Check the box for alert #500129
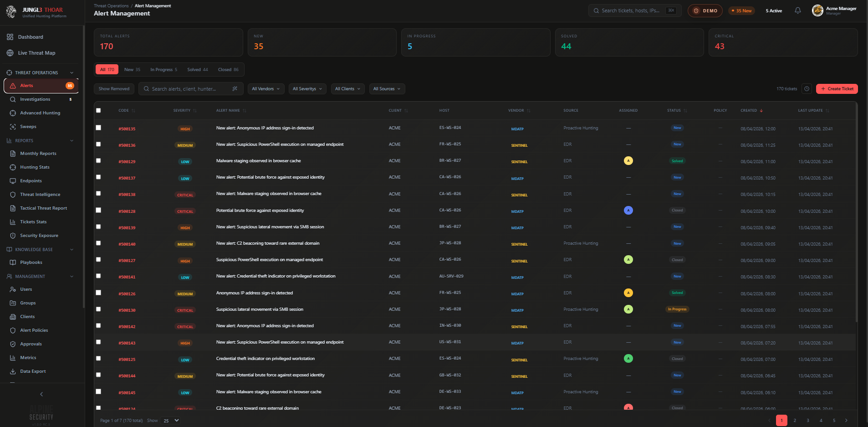 98,160
